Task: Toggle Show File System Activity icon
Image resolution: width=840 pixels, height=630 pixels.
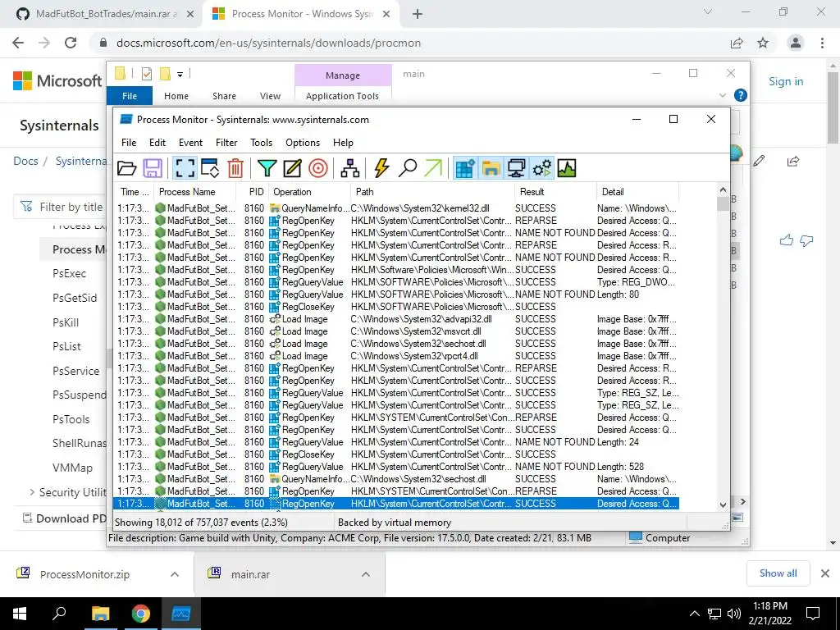Action: [x=491, y=168]
